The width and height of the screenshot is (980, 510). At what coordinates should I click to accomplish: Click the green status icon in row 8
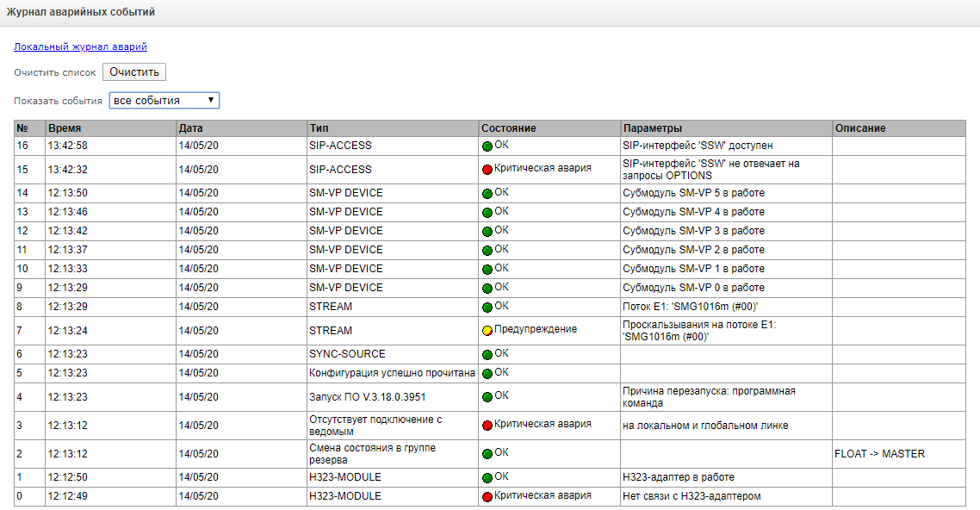click(x=487, y=308)
